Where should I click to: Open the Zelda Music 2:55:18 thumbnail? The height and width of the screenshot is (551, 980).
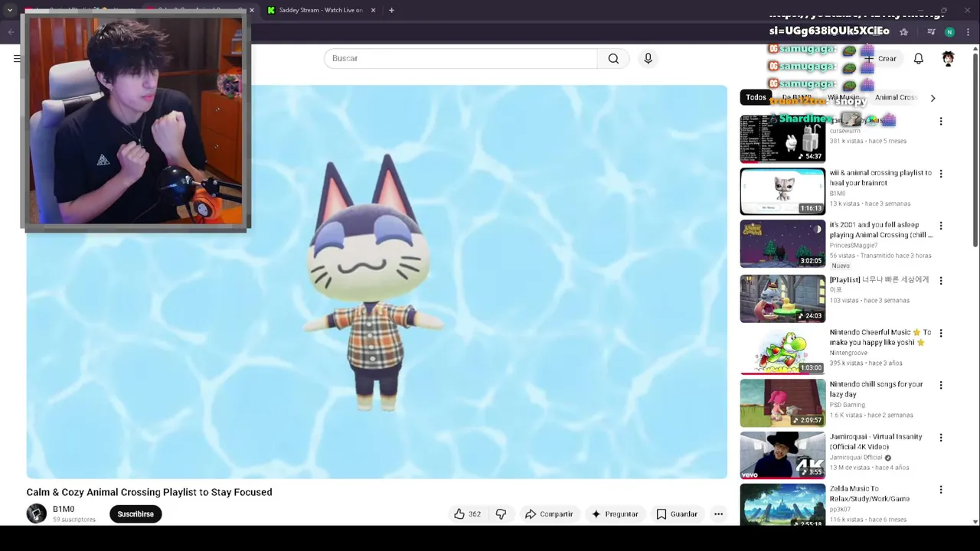point(782,504)
